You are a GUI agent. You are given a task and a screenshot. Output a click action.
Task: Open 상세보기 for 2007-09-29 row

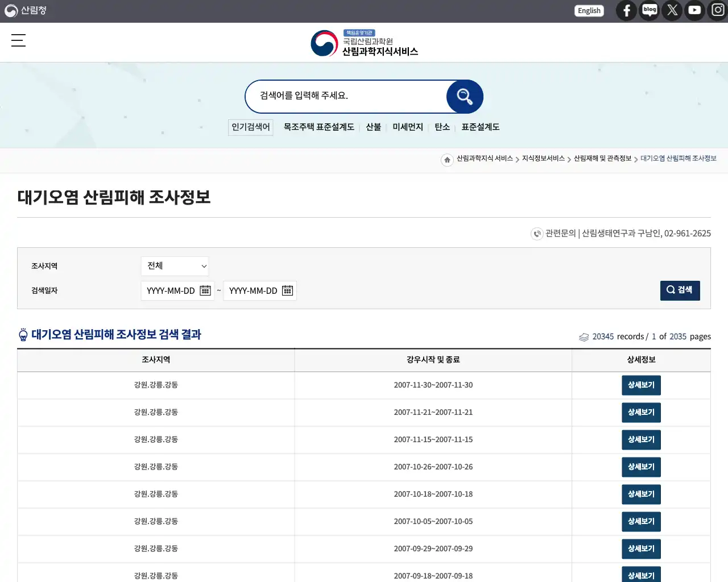pos(641,549)
